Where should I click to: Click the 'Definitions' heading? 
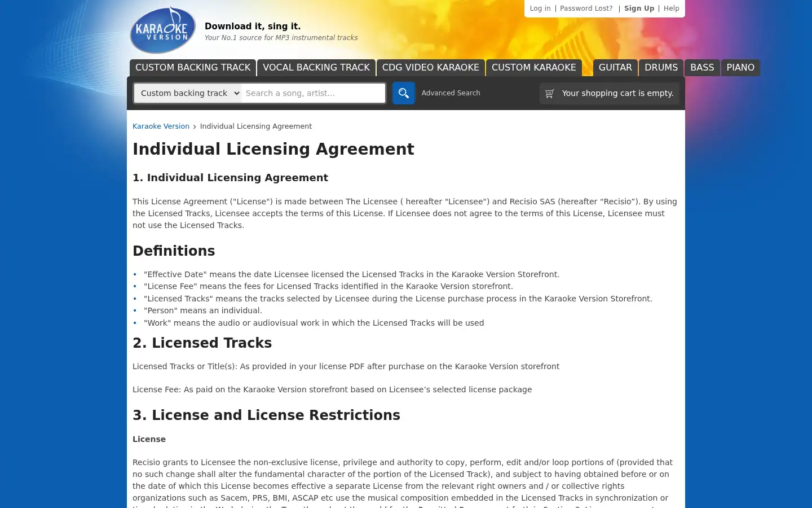pyautogui.click(x=174, y=251)
